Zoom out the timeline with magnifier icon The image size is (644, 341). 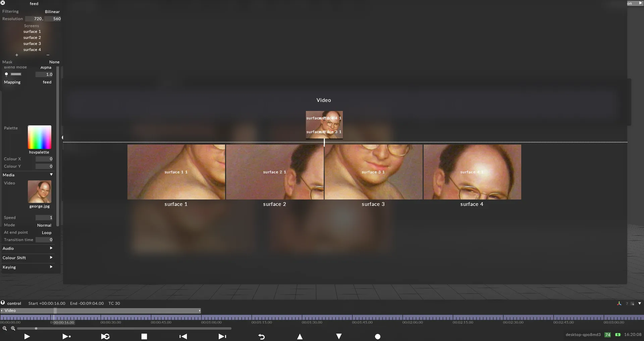coord(5,329)
